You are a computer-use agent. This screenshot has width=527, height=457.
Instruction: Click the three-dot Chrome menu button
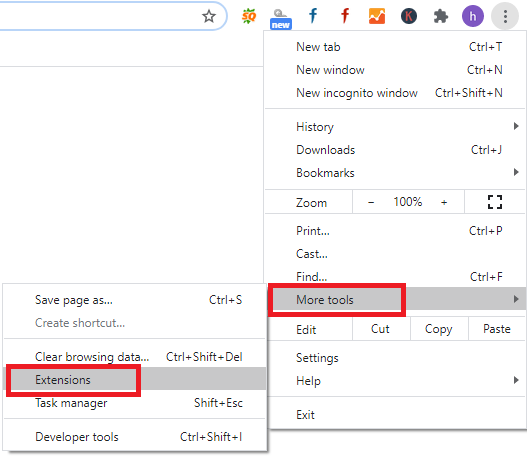click(x=505, y=16)
